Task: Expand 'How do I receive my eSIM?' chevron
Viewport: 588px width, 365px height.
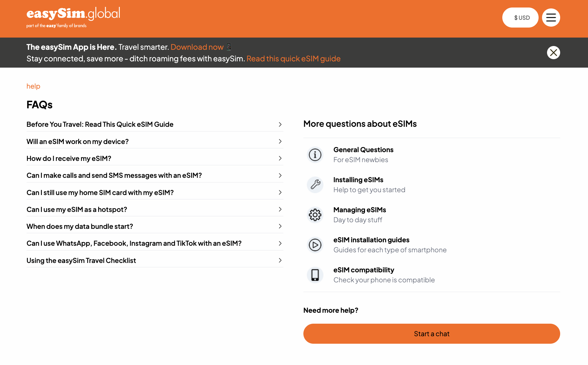Action: [280, 158]
